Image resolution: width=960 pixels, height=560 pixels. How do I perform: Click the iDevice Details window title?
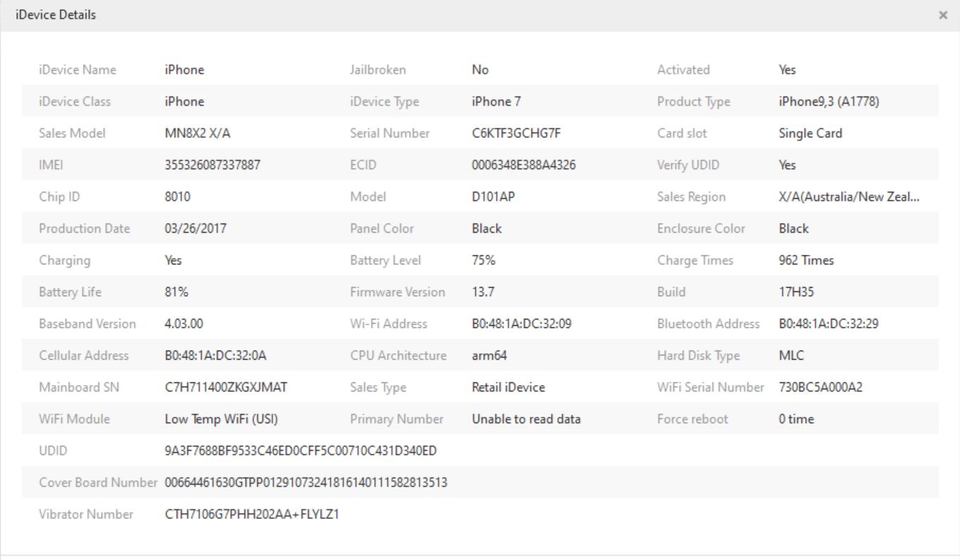[x=56, y=15]
